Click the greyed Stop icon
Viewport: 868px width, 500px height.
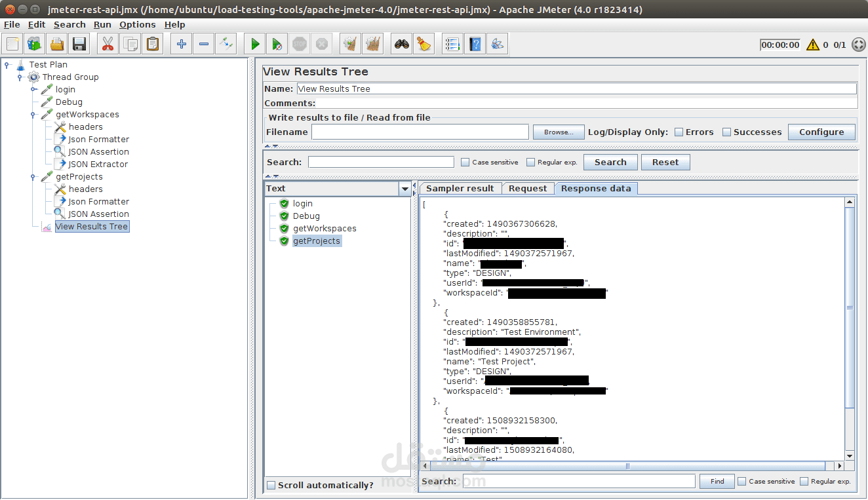coord(300,44)
